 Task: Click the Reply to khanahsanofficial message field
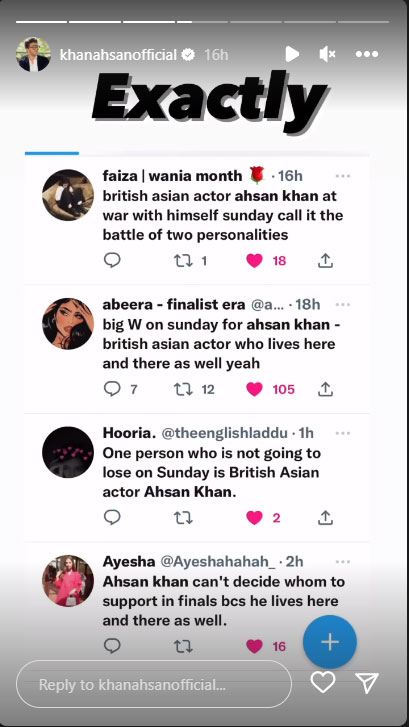pos(154,684)
